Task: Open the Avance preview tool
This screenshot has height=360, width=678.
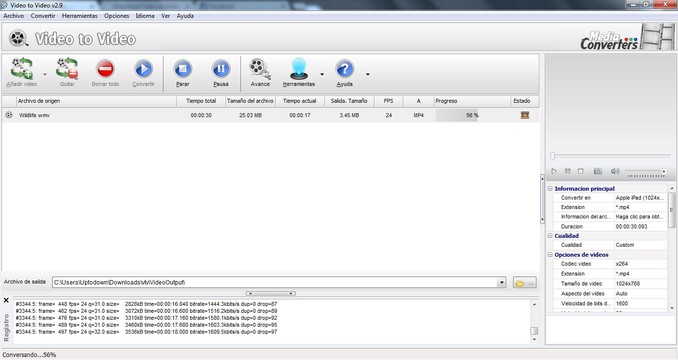Action: [x=260, y=69]
